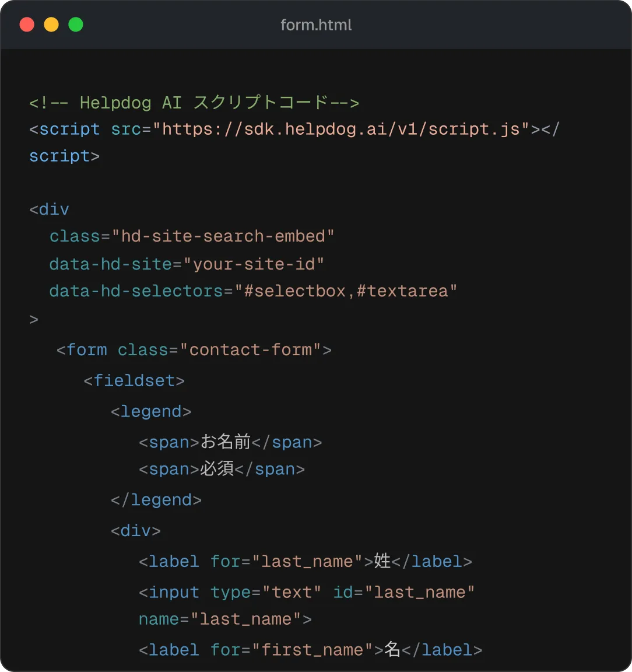Click the #selectbox,#textarea selectors value
Viewport: 632px width, 672px height.
[x=346, y=291]
